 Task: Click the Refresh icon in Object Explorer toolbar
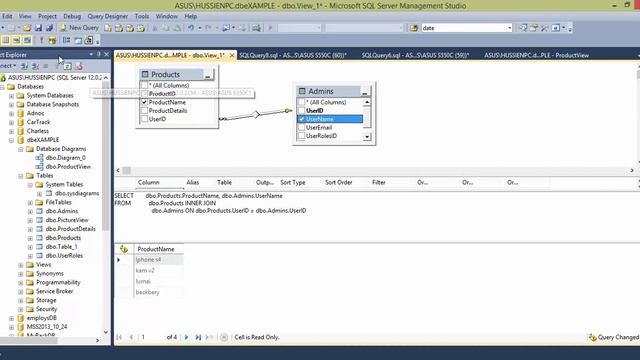(x=68, y=66)
